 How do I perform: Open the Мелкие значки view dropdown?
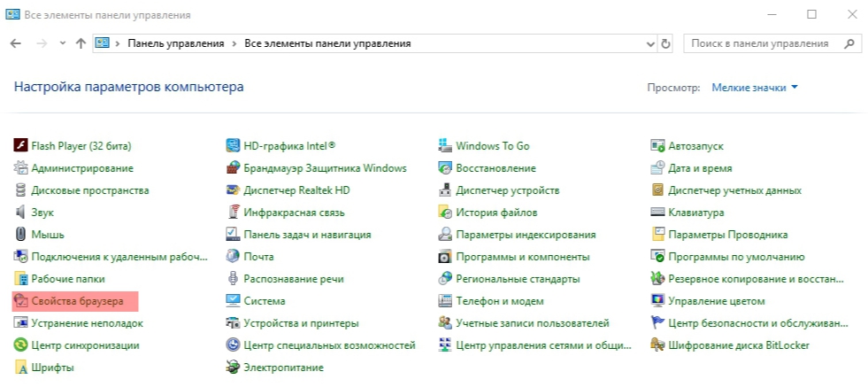pos(755,88)
